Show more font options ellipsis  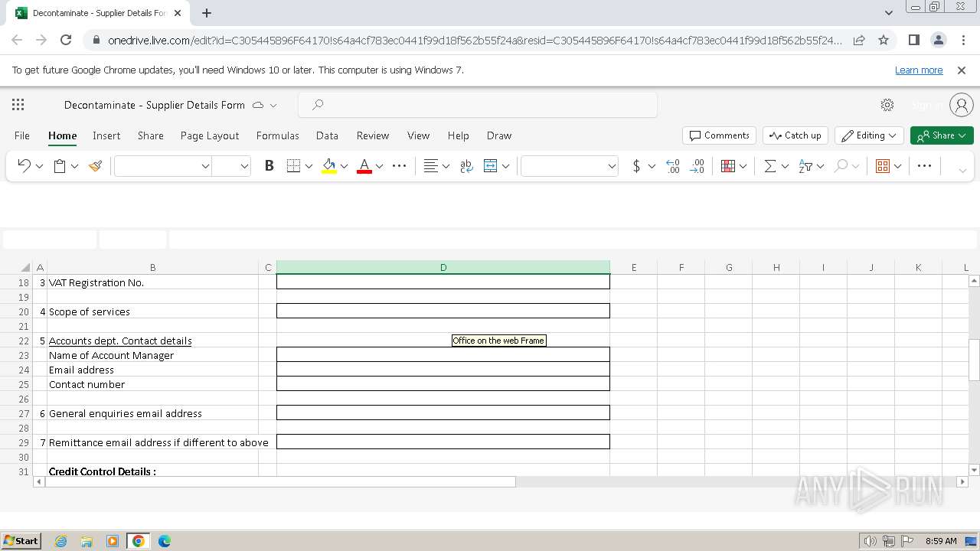[399, 166]
